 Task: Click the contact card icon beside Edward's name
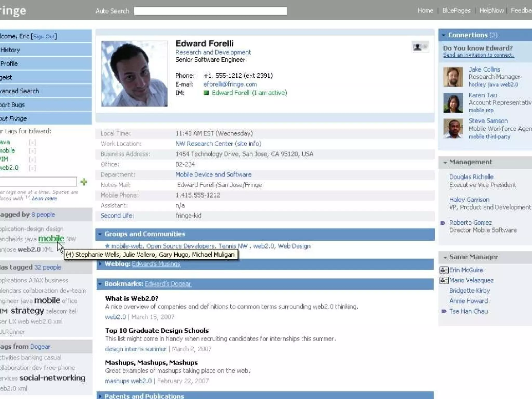420,47
